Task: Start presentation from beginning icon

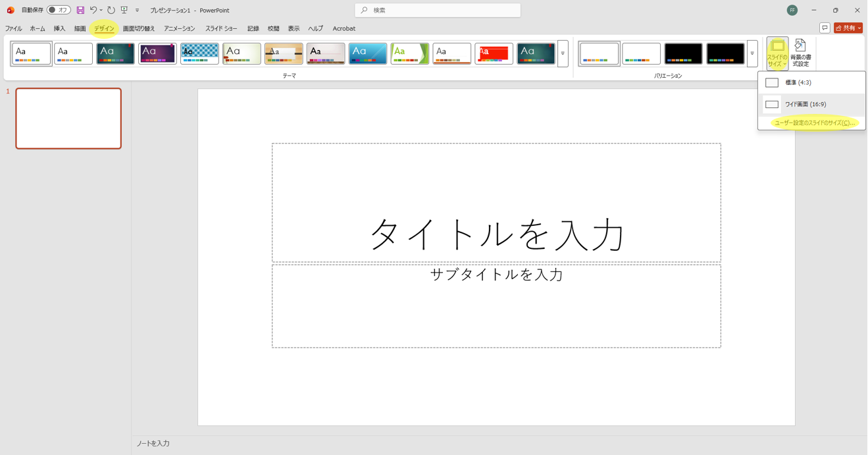Action: tap(124, 10)
